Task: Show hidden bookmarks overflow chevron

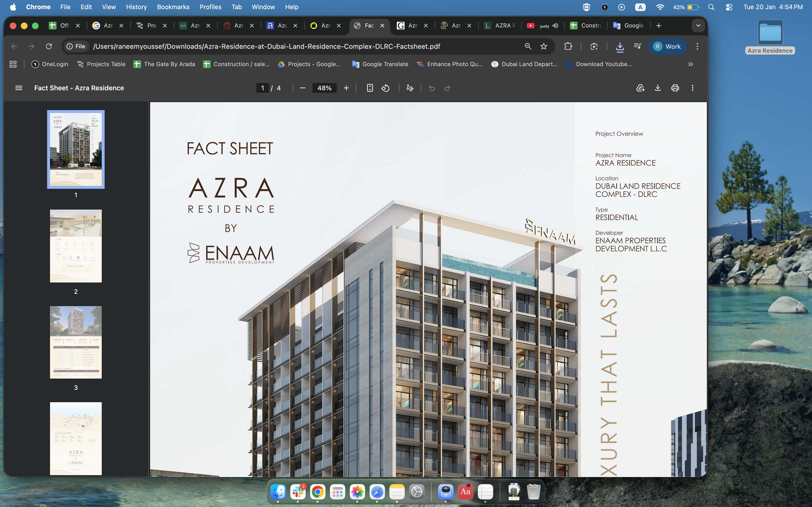Action: click(690, 64)
